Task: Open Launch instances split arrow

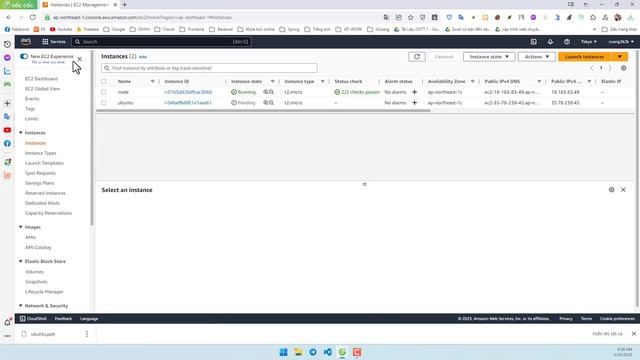Action: [x=620, y=57]
